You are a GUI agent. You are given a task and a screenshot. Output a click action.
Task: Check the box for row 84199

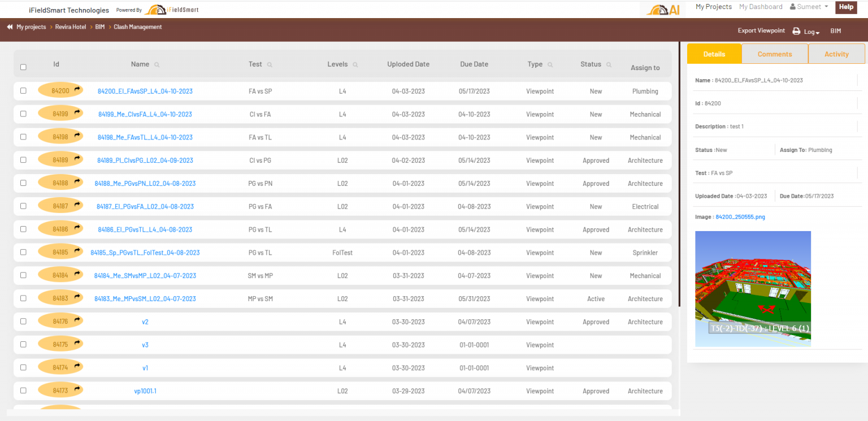tap(23, 114)
